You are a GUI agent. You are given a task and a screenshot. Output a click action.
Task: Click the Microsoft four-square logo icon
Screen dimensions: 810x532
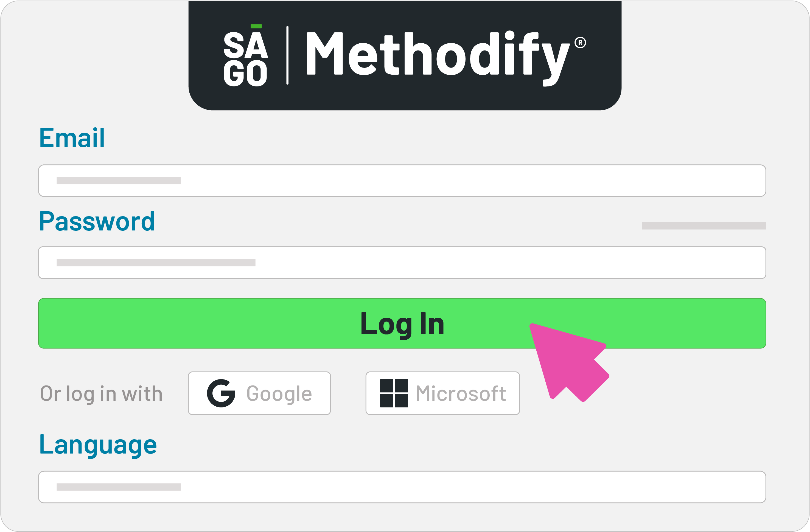(394, 393)
